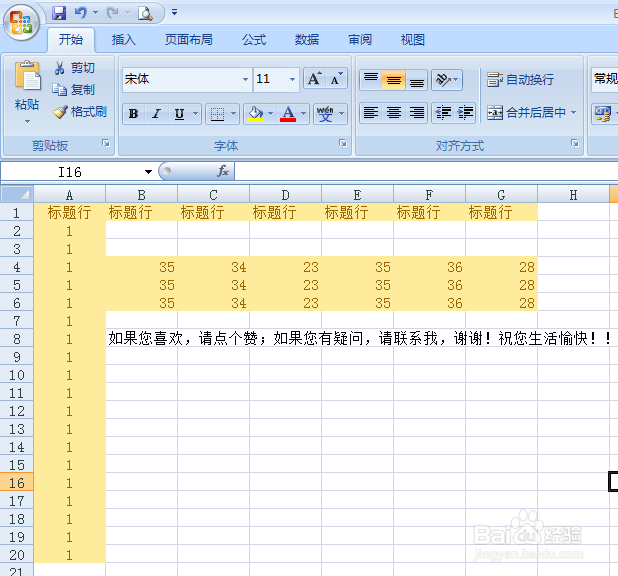
Task: Select column D header
Action: click(285, 194)
